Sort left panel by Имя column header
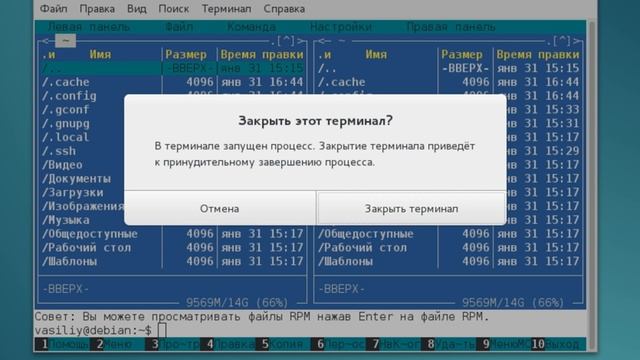Viewport: 640px width, 360px height. [100, 54]
